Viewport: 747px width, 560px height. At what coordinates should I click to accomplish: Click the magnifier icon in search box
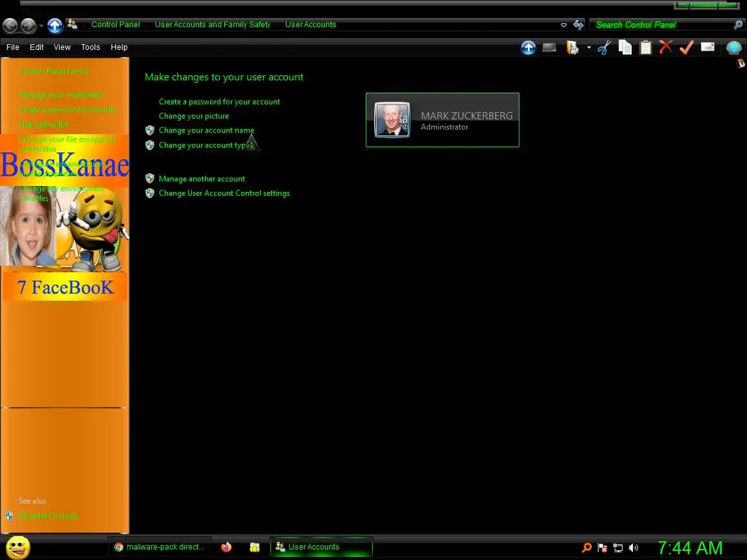pyautogui.click(x=739, y=25)
